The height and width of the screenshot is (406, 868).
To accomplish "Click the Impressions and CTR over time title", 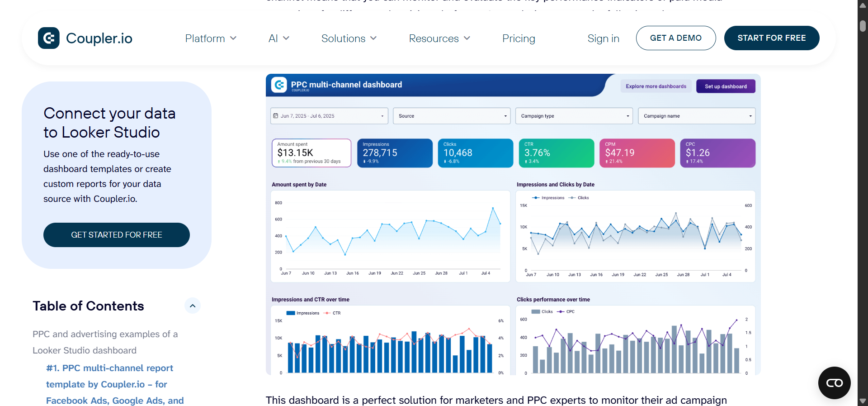I will (311, 300).
